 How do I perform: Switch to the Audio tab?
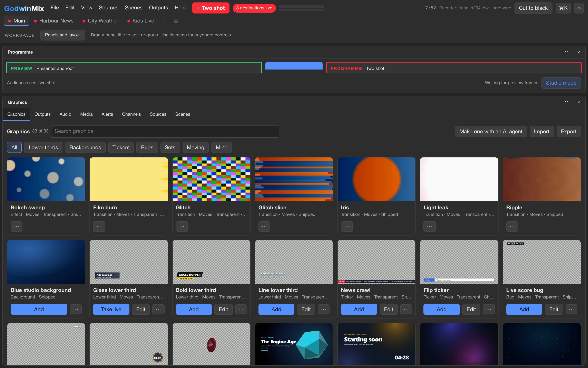[x=65, y=114]
